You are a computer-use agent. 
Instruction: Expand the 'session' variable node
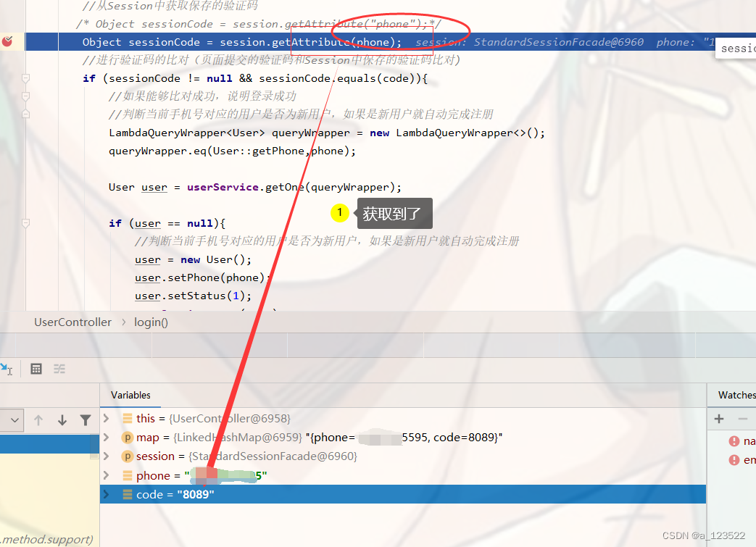click(x=105, y=456)
